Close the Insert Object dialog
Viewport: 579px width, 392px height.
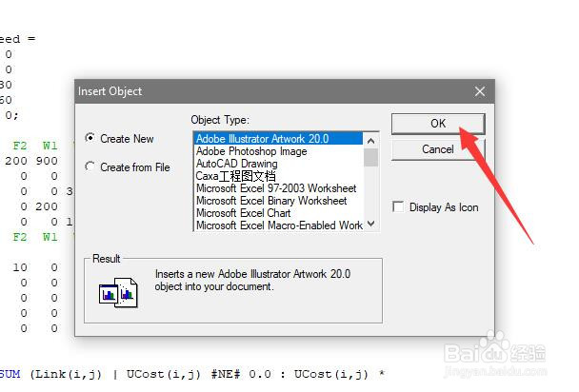[480, 91]
